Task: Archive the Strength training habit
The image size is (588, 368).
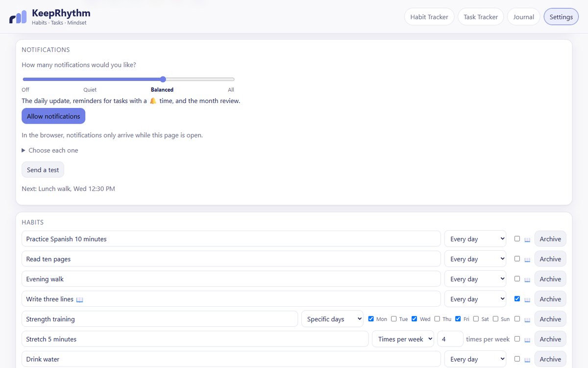Action: pos(550,319)
